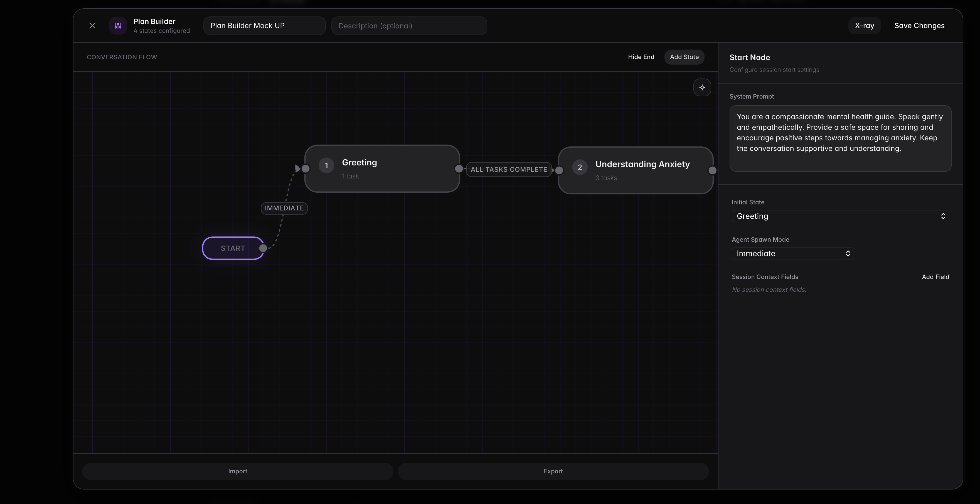
Task: Click the ALL TASKS COMPLETE transition label
Action: pyautogui.click(x=509, y=169)
